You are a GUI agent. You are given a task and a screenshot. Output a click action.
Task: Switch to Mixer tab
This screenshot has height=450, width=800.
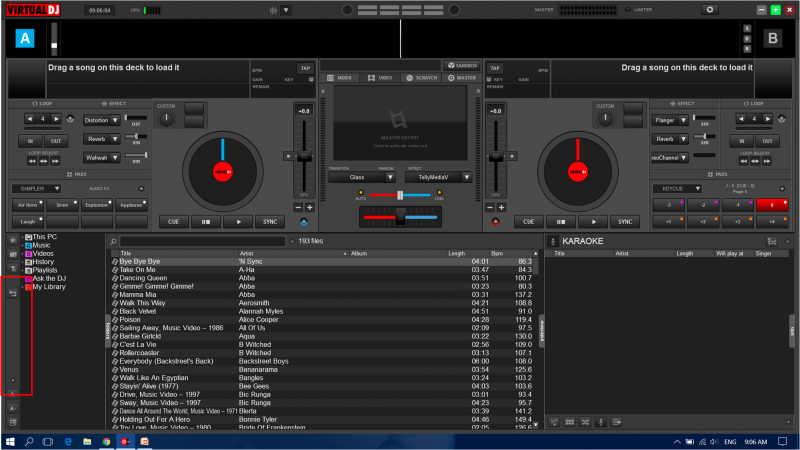tap(339, 78)
